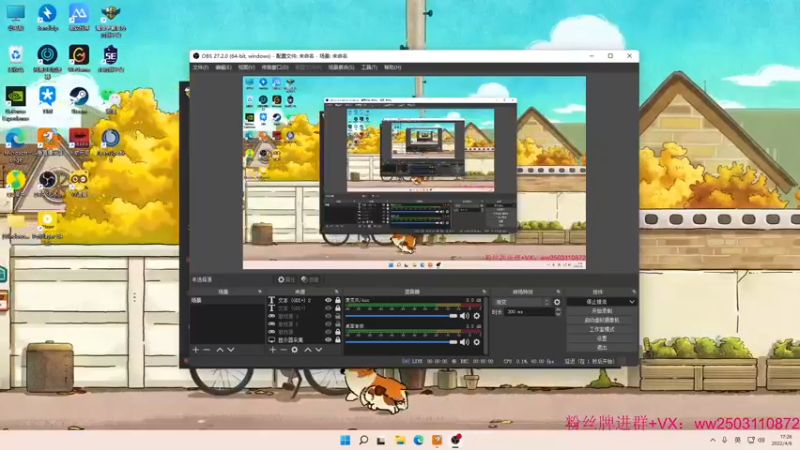The image size is (800, 450).
Task: Click the Windows Start button on the taskbar
Action: point(345,440)
